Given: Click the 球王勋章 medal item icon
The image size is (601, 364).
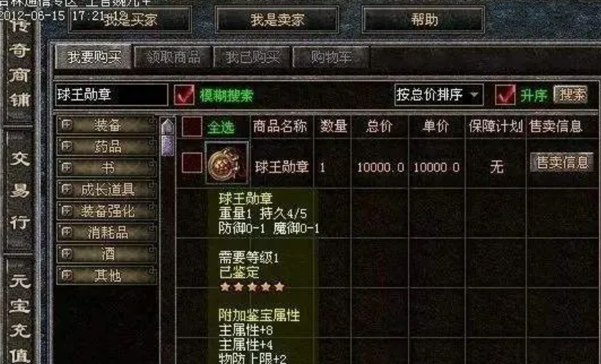Looking at the screenshot, I should [227, 164].
